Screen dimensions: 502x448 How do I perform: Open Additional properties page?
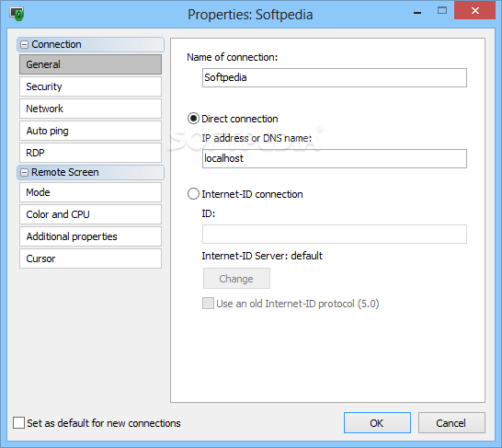click(x=90, y=236)
